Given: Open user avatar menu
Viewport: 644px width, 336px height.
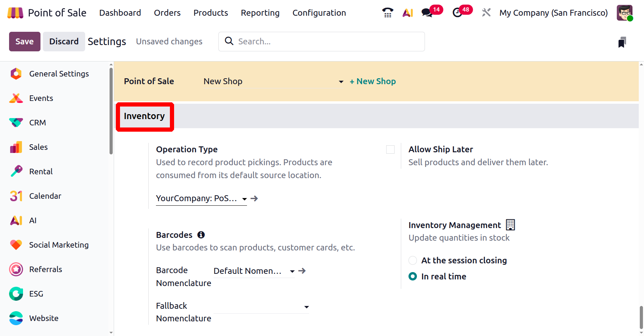Looking at the screenshot, I should 624,13.
